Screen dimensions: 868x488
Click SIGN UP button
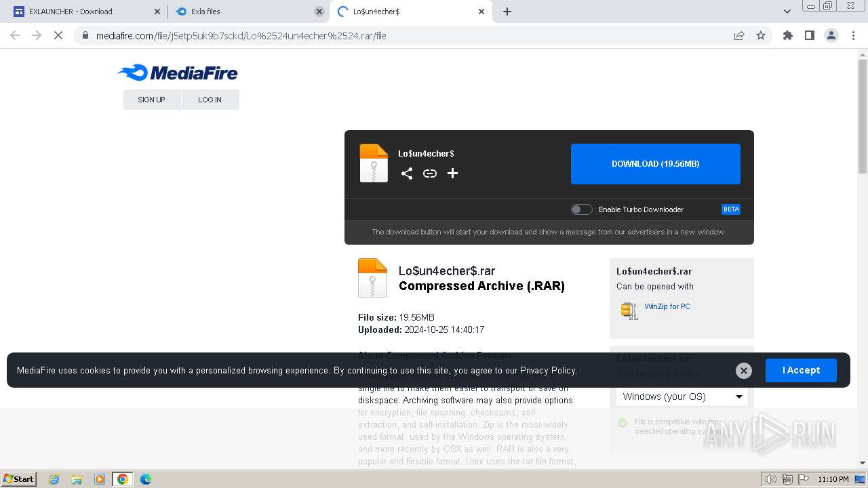point(152,100)
